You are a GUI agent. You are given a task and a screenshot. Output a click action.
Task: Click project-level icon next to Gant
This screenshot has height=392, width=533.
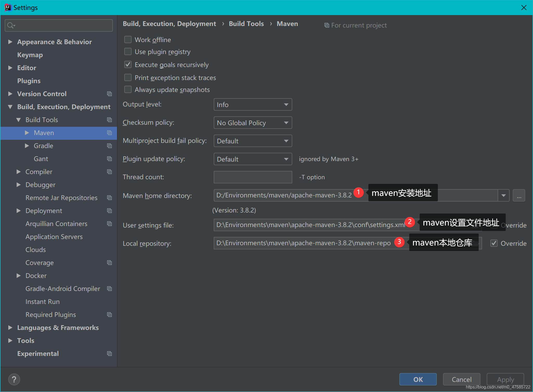109,159
